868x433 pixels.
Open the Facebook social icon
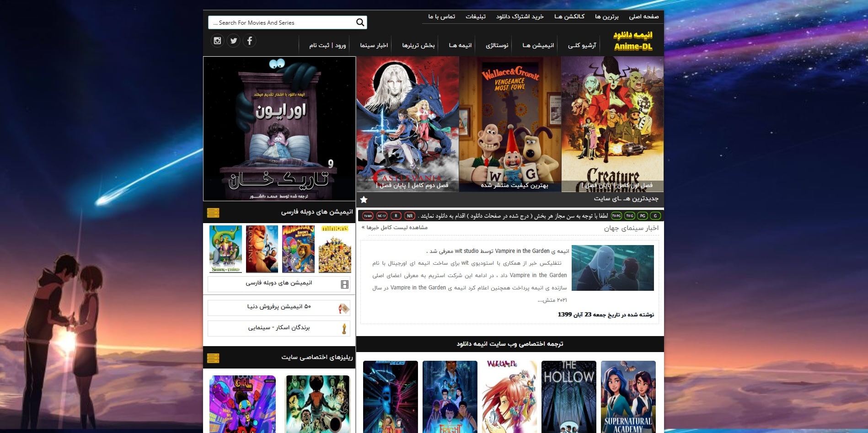click(x=249, y=41)
